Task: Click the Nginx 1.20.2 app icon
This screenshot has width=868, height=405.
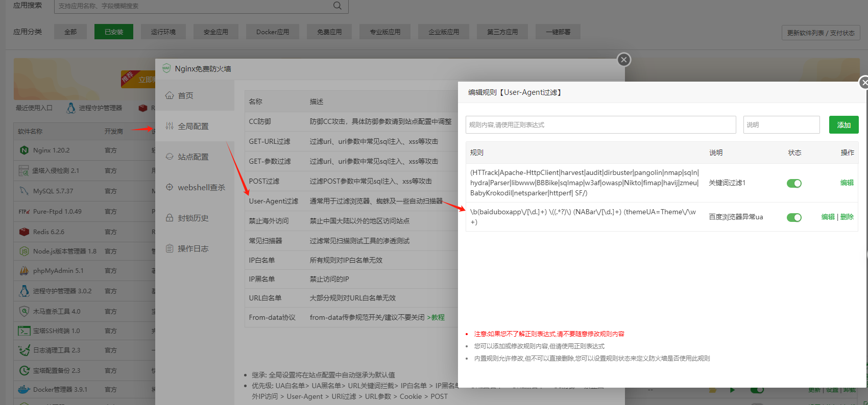Action: point(24,150)
